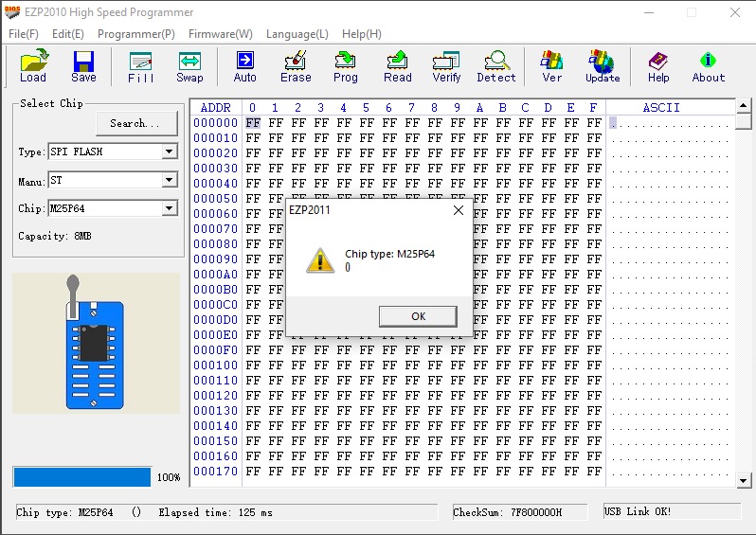Click the hex view scroll down arrow
756x535 pixels.
tap(743, 480)
